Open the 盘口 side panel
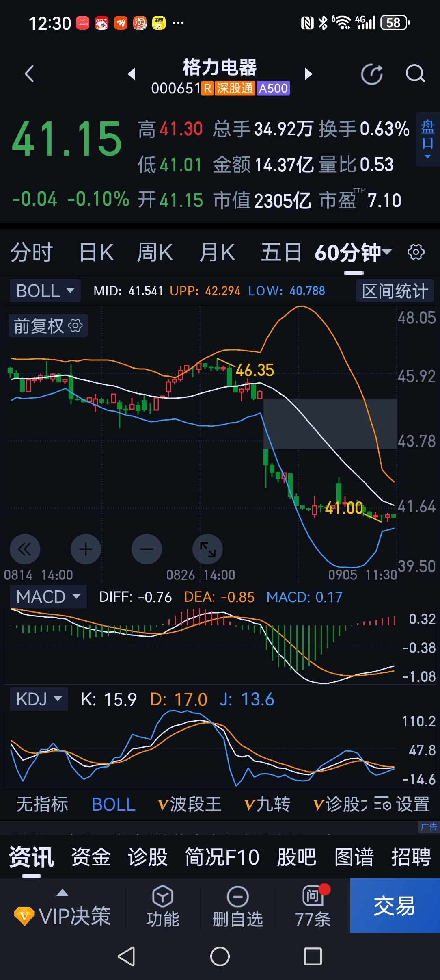 (x=428, y=139)
